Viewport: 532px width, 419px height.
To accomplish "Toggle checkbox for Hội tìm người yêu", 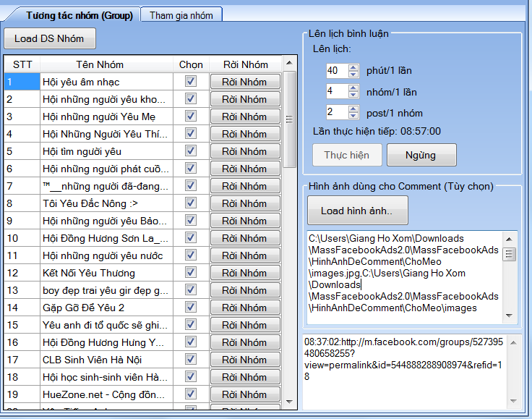I will click(x=191, y=151).
